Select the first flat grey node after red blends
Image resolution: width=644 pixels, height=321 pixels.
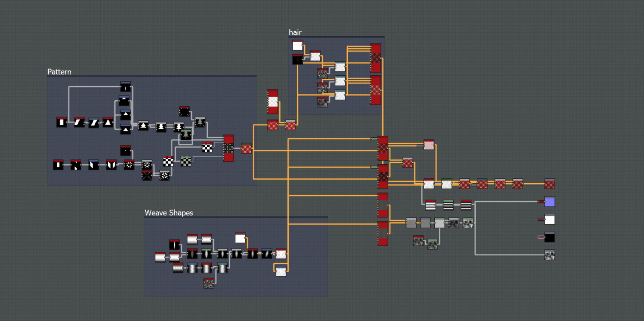coord(411,223)
